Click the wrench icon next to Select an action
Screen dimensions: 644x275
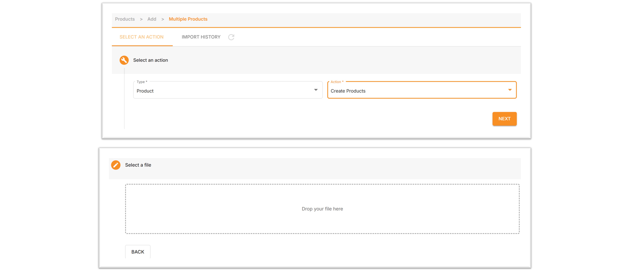[x=124, y=60]
